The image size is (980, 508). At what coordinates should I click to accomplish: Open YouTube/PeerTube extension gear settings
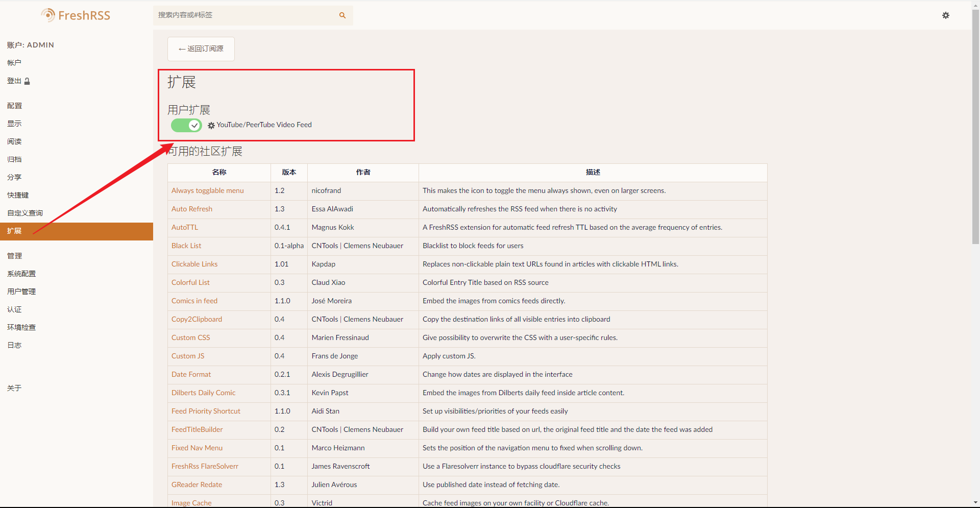coord(211,126)
